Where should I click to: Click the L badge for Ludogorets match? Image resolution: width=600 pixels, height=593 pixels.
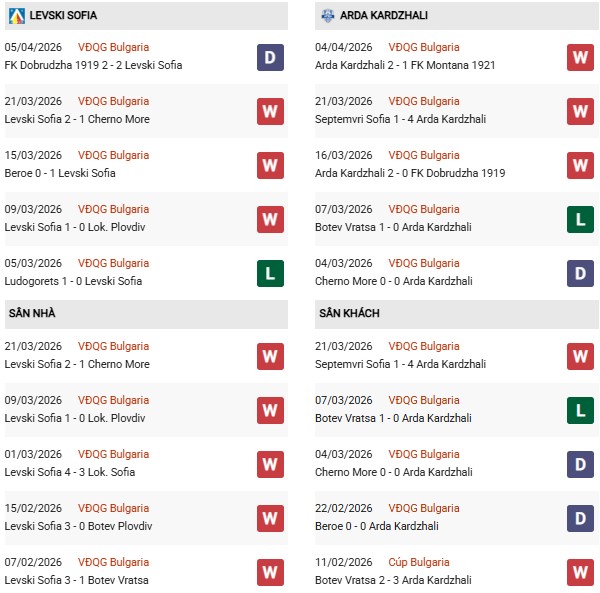[270, 273]
